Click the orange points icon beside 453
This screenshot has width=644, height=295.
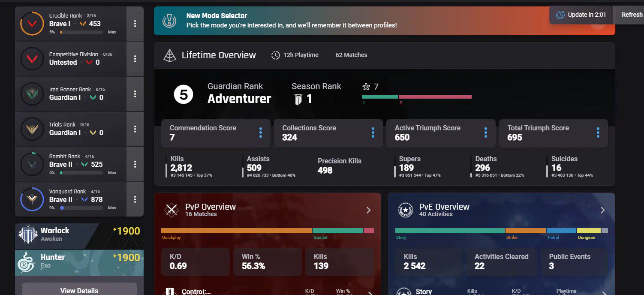pyautogui.click(x=83, y=24)
